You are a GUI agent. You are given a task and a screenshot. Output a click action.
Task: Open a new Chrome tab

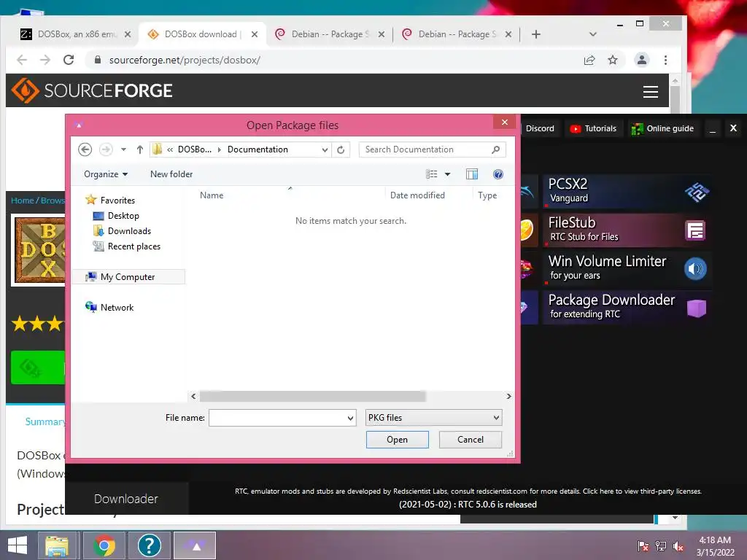[536, 34]
